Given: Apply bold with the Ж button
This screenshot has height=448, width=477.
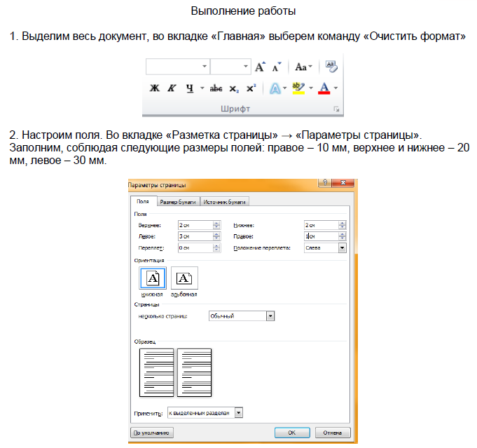Looking at the screenshot, I should (x=155, y=88).
